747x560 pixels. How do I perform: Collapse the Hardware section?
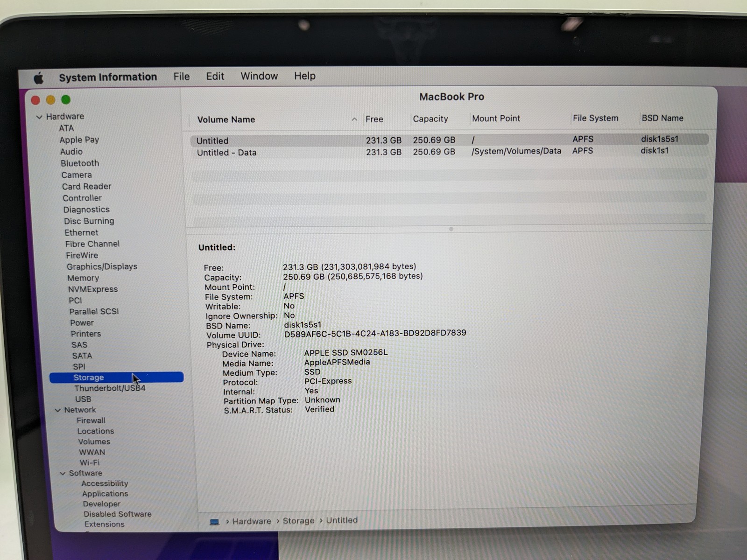[x=39, y=117]
